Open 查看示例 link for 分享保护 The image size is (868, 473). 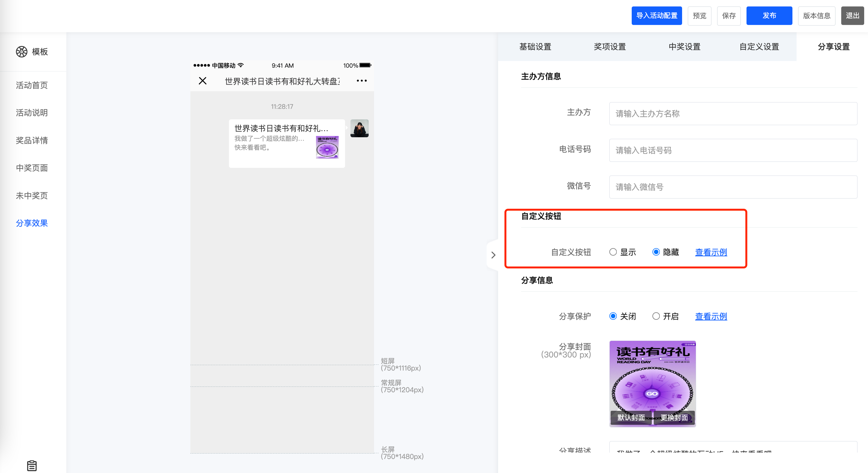pos(711,316)
